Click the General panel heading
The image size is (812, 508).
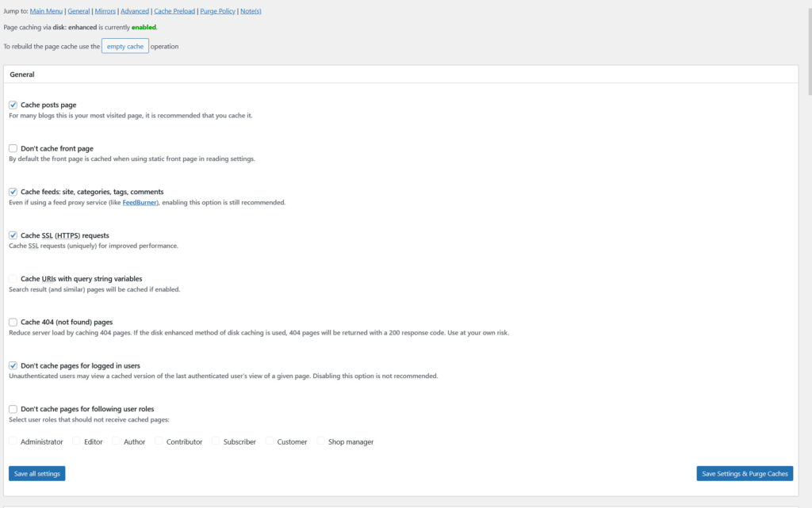22,74
